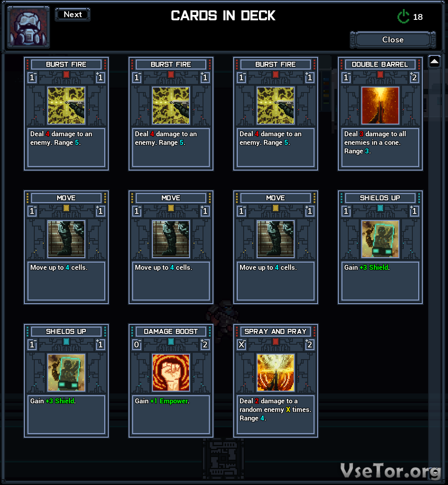Click the yellow type gem on second Move card
Screen dimensions: 448x485
[x=171, y=208]
